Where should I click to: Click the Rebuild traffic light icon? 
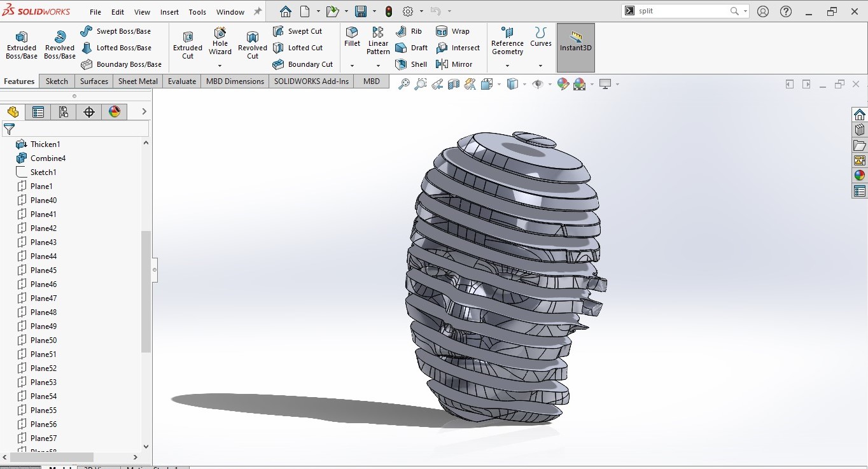[389, 11]
